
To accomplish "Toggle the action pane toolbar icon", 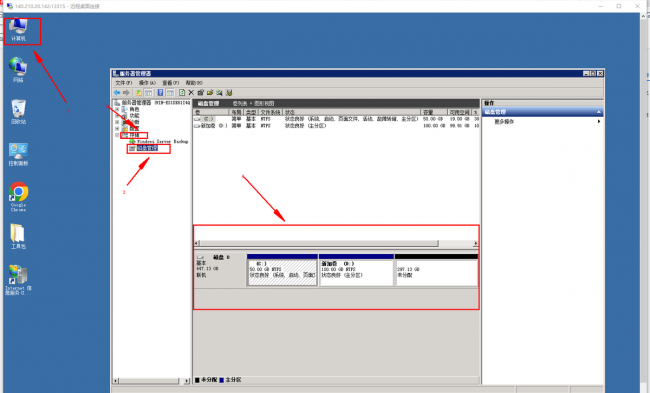I will tap(170, 93).
